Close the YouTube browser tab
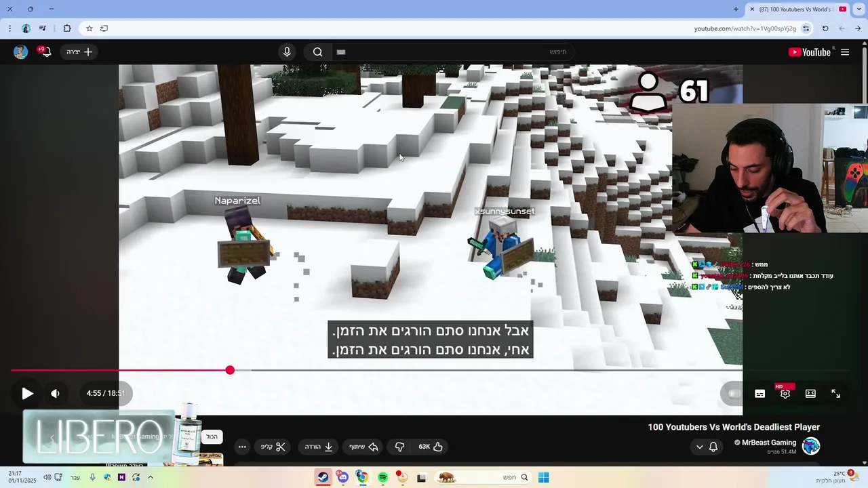 (751, 9)
